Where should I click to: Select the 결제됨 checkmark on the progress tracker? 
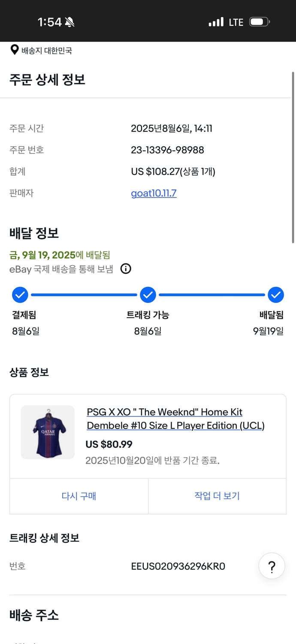tap(19, 295)
